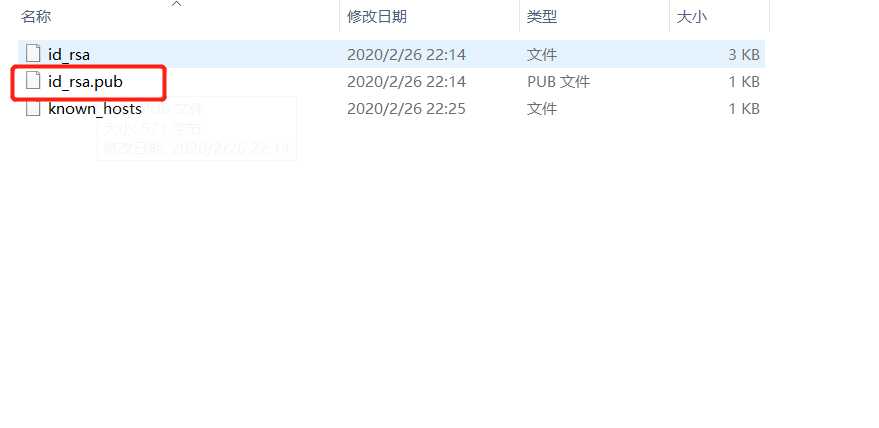Click the 22:25 modified date of known_hosts
879x428 pixels.
point(406,108)
